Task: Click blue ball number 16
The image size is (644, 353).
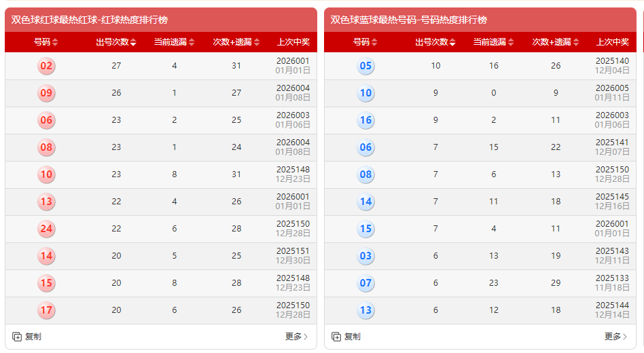Action: 365,121
